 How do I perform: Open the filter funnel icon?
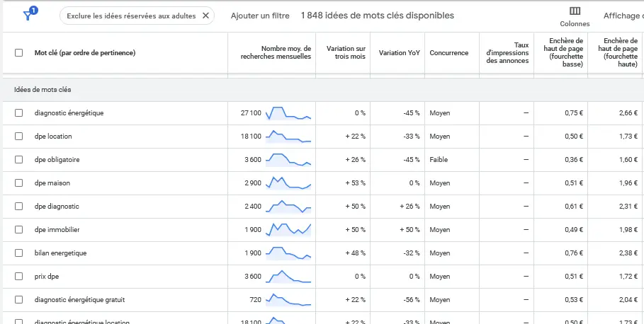pos(28,16)
